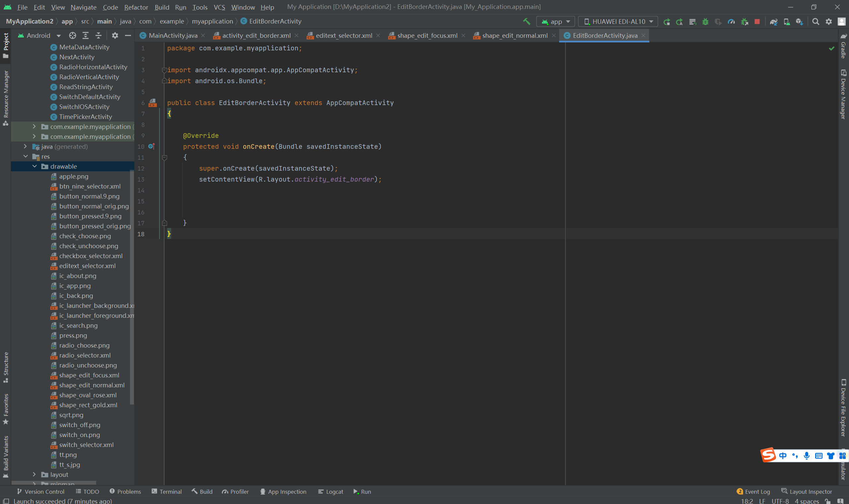Click Select Opened File target icon
This screenshot has height=504, width=849.
[x=72, y=35]
